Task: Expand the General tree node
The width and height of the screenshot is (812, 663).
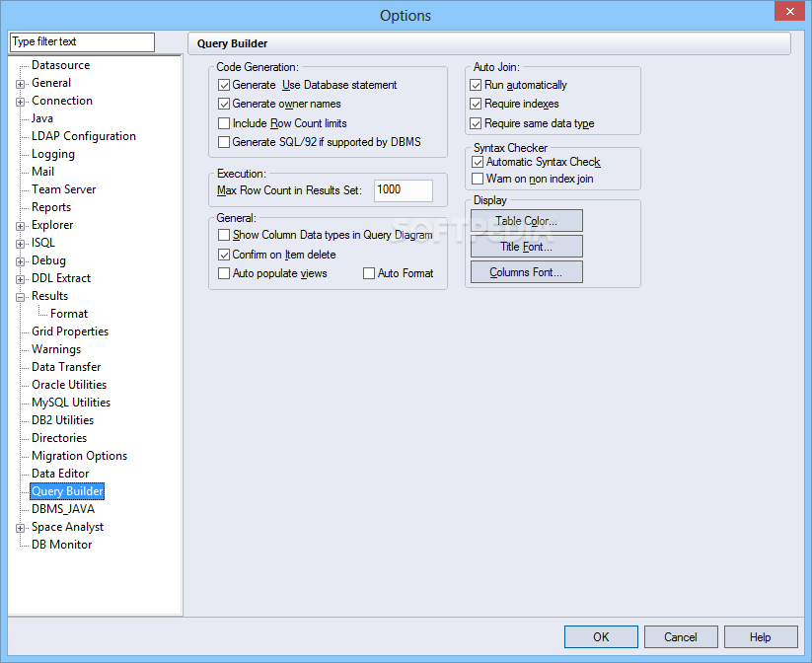Action: pyautogui.click(x=20, y=85)
